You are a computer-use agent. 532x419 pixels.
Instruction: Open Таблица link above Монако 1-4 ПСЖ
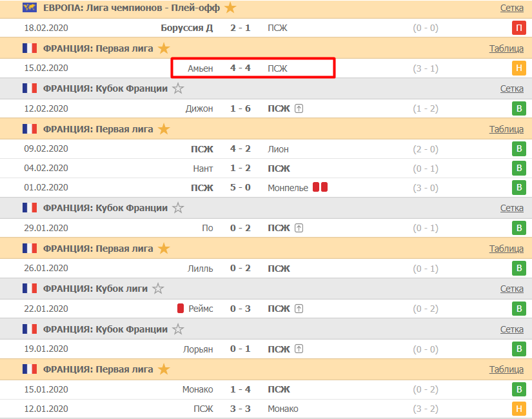[x=506, y=369]
